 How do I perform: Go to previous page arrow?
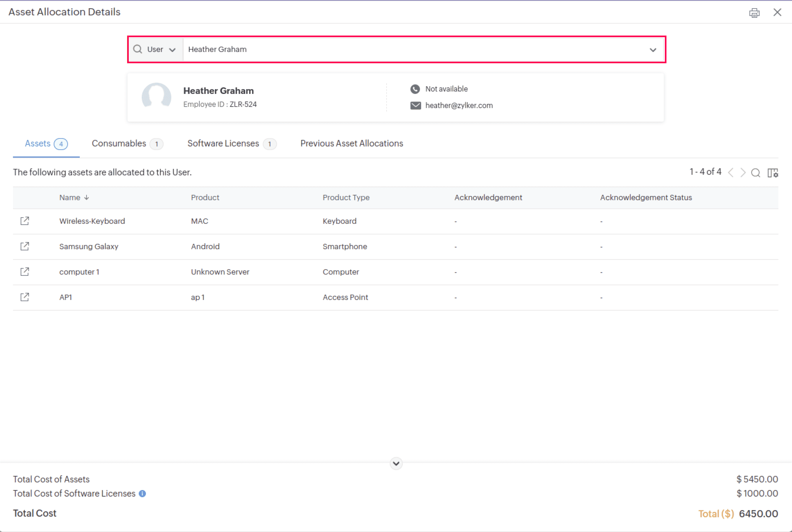click(731, 173)
